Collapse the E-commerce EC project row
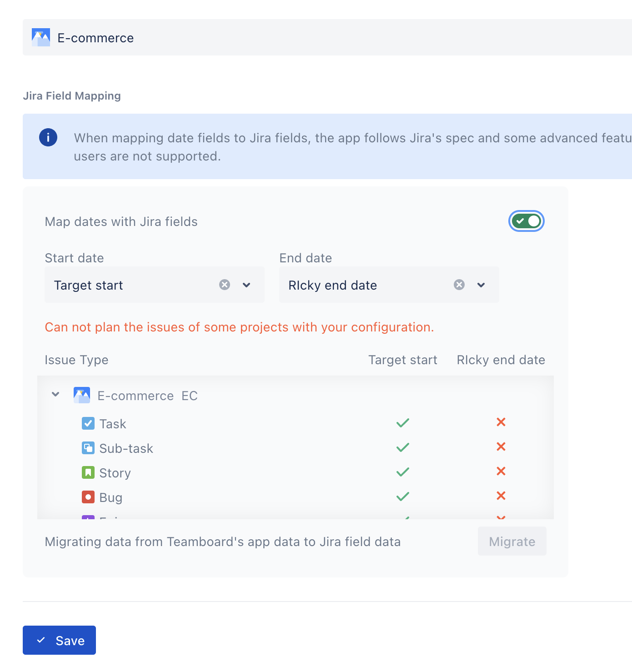This screenshot has height=672, width=632. coord(55,394)
